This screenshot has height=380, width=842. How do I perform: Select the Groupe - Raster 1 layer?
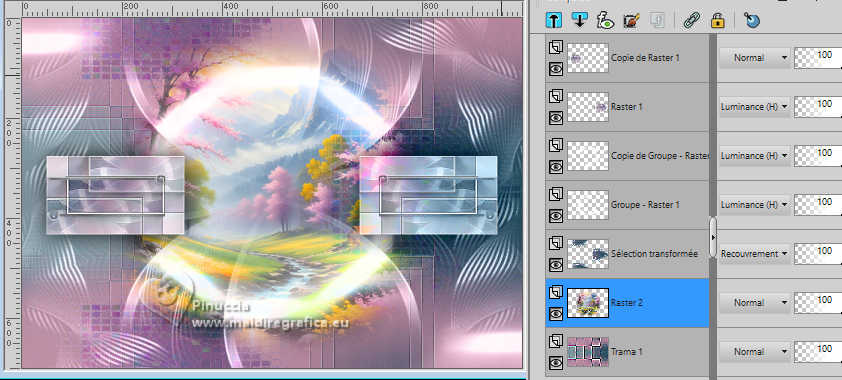click(627, 205)
